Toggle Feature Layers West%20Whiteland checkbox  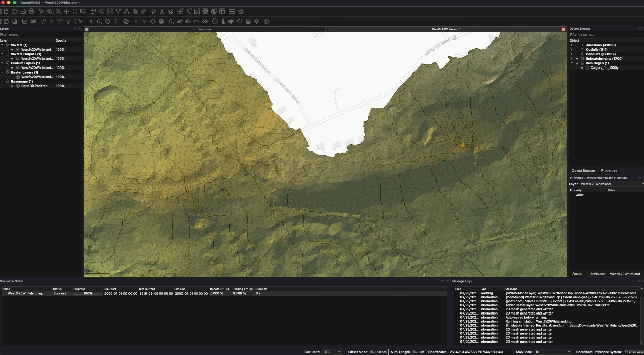[x=12, y=67]
